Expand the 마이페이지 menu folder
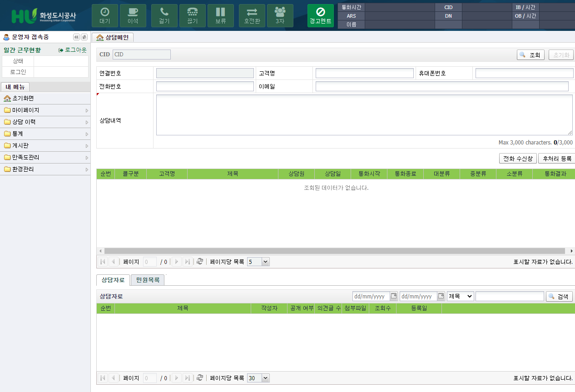The width and height of the screenshot is (575, 392). [x=45, y=110]
